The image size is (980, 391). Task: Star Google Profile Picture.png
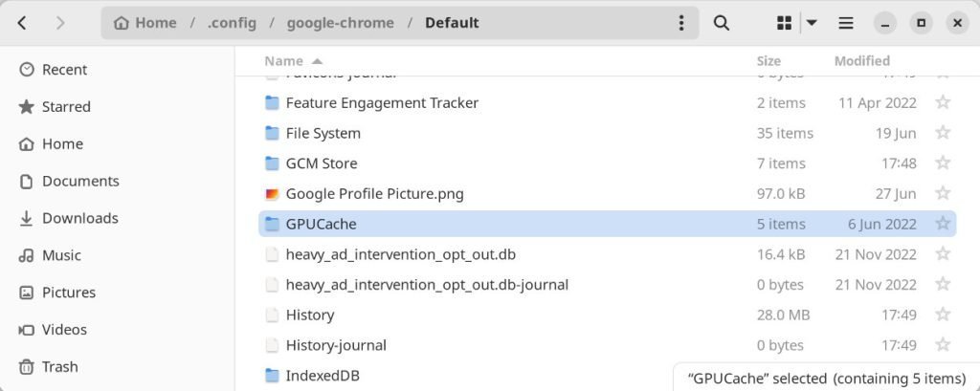pos(943,194)
